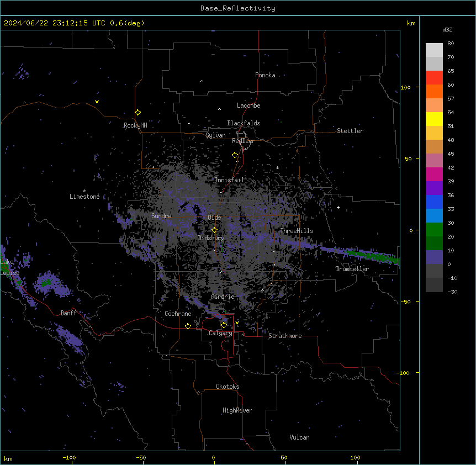Click the ThreeHills city label
Screen dimensions: 476x465
coord(297,231)
